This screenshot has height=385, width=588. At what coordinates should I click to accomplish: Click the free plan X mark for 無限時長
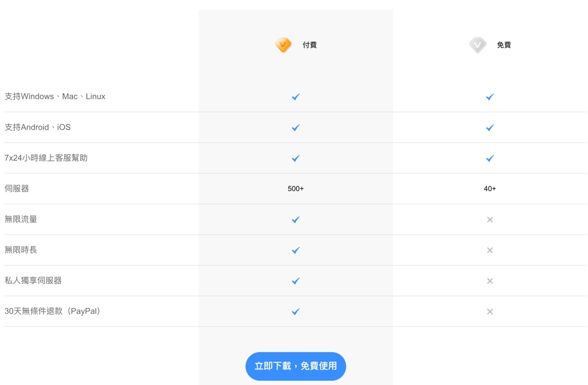[x=490, y=250]
